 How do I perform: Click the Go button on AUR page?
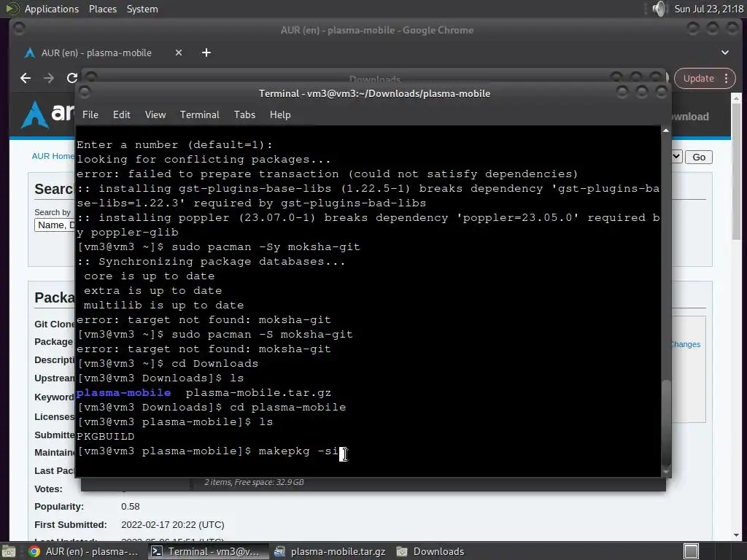pos(698,157)
